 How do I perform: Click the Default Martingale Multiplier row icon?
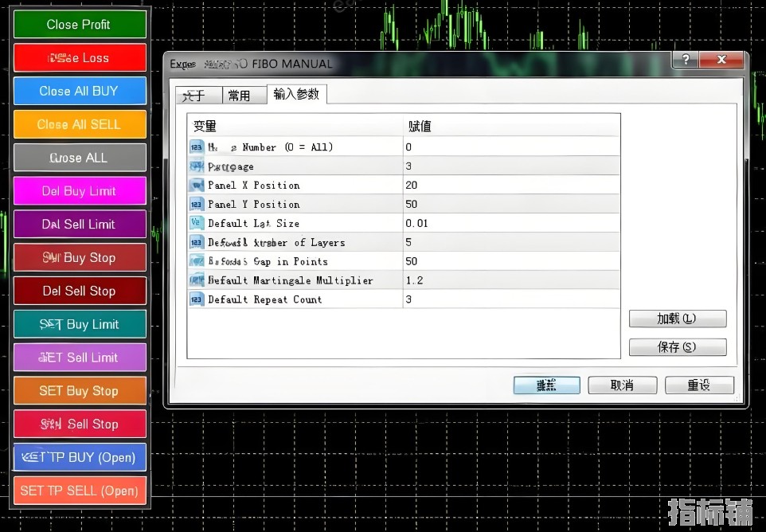[197, 280]
